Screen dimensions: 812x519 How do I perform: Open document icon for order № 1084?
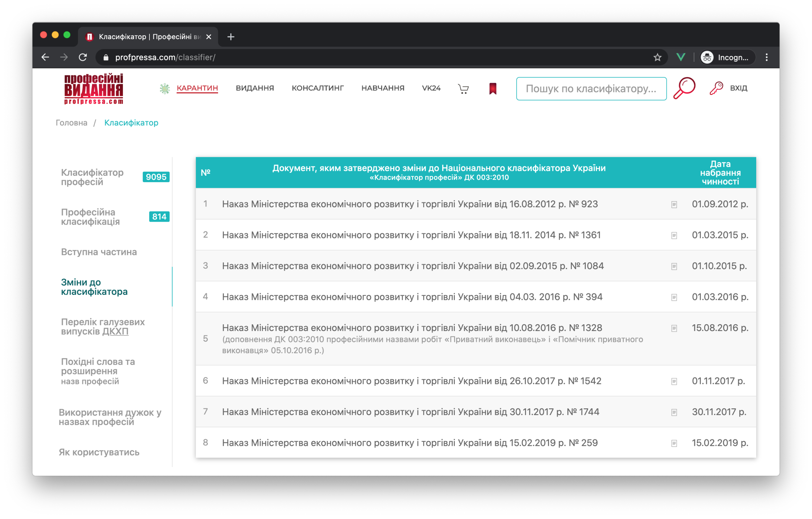coord(674,267)
